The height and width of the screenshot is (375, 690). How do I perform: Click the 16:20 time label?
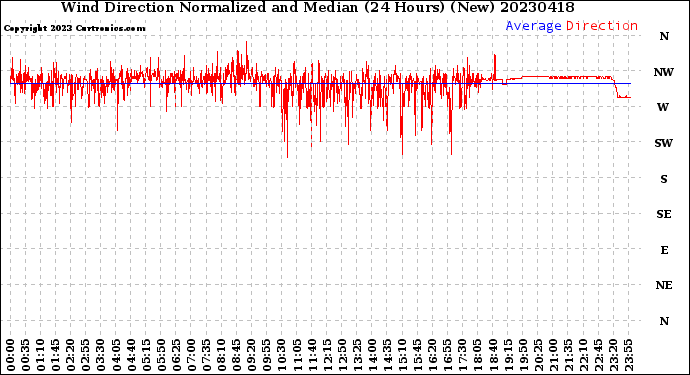pos(433,355)
